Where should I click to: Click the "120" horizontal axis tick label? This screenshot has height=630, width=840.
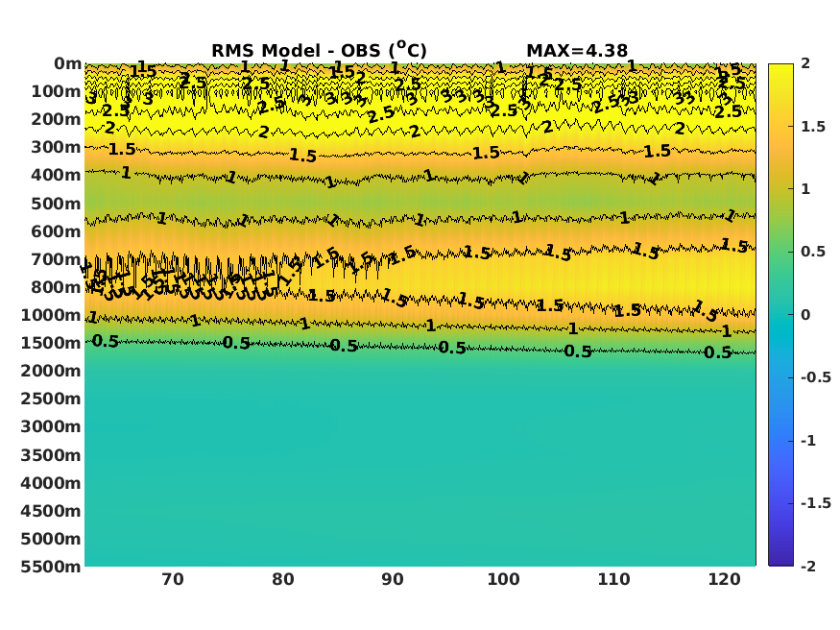coord(724,580)
